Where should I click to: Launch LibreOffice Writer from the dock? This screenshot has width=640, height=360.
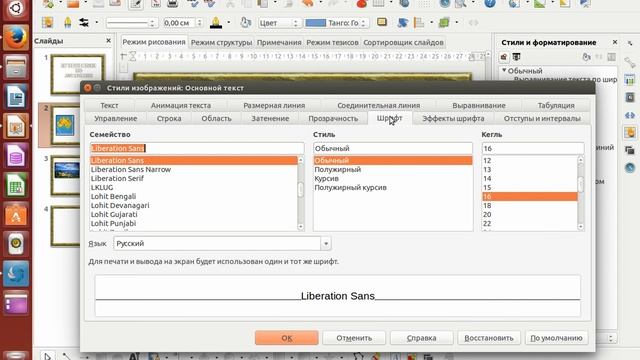point(16,97)
